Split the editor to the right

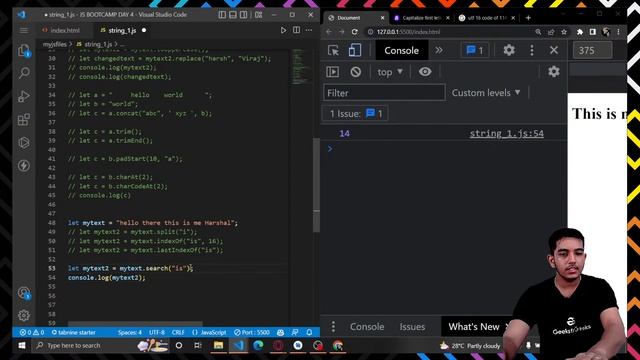tap(296, 30)
